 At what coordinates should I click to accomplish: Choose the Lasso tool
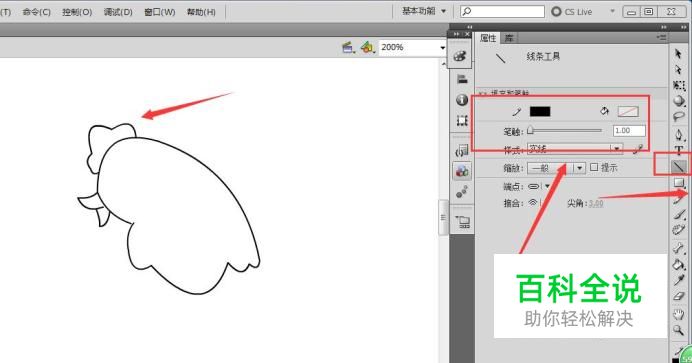pyautogui.click(x=679, y=117)
